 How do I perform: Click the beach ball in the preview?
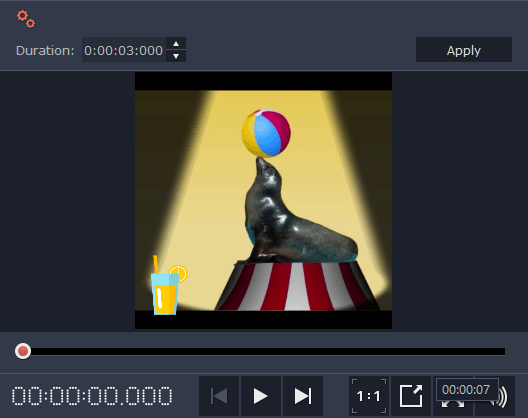coord(266,133)
